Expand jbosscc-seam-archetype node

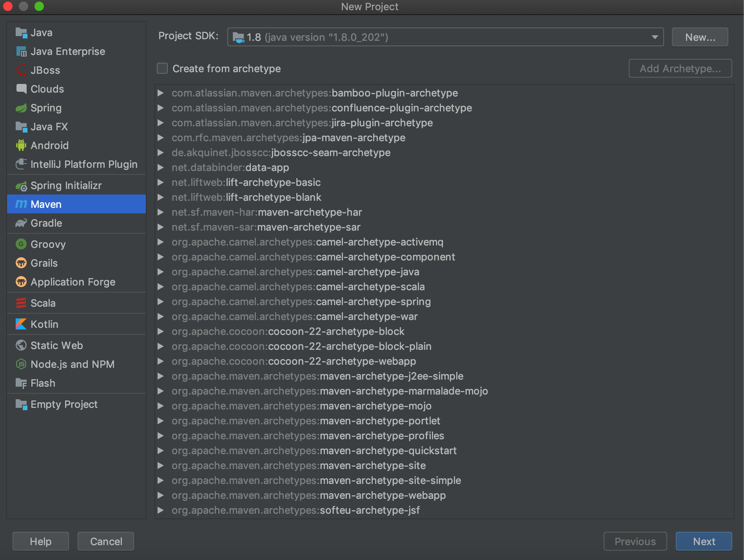pyautogui.click(x=160, y=153)
